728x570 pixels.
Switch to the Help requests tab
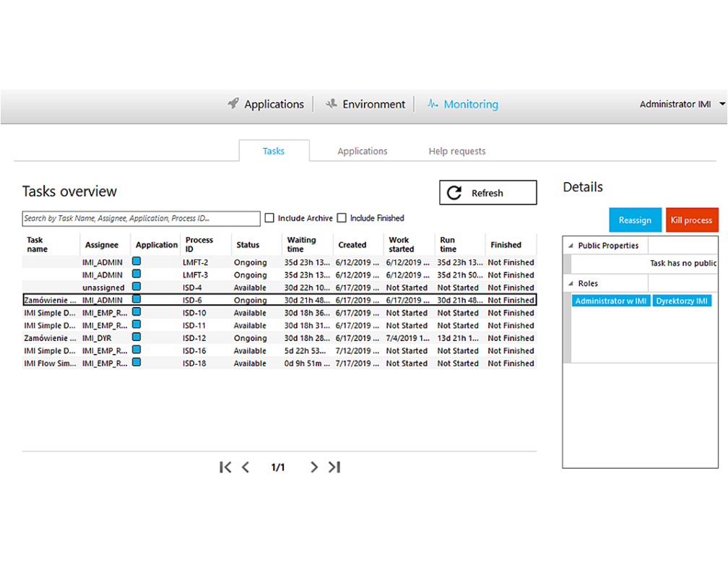coord(456,151)
